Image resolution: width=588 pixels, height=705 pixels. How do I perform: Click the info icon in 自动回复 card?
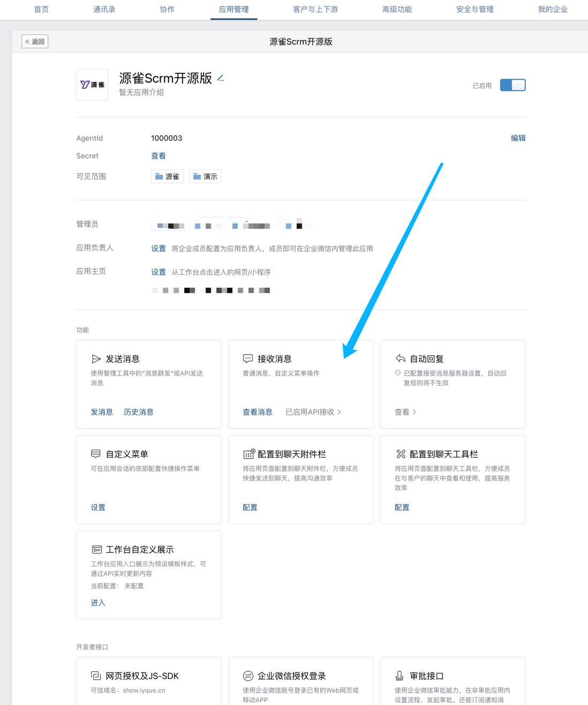[x=398, y=373]
